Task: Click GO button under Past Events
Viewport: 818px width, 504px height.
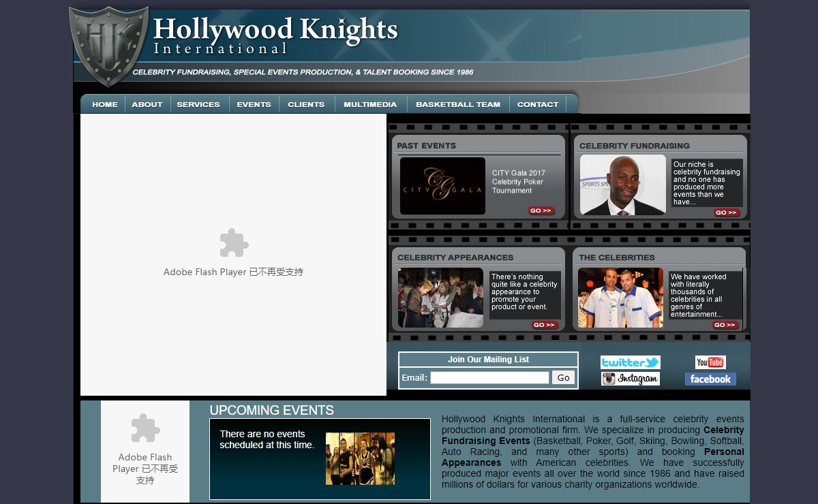Action: tap(541, 210)
